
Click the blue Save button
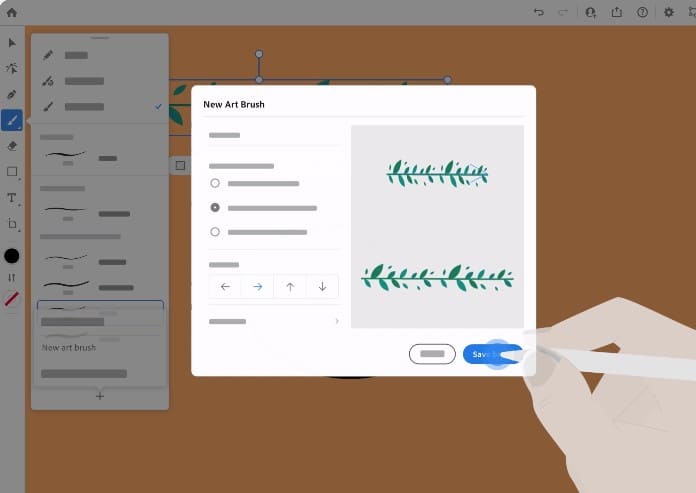pos(491,354)
